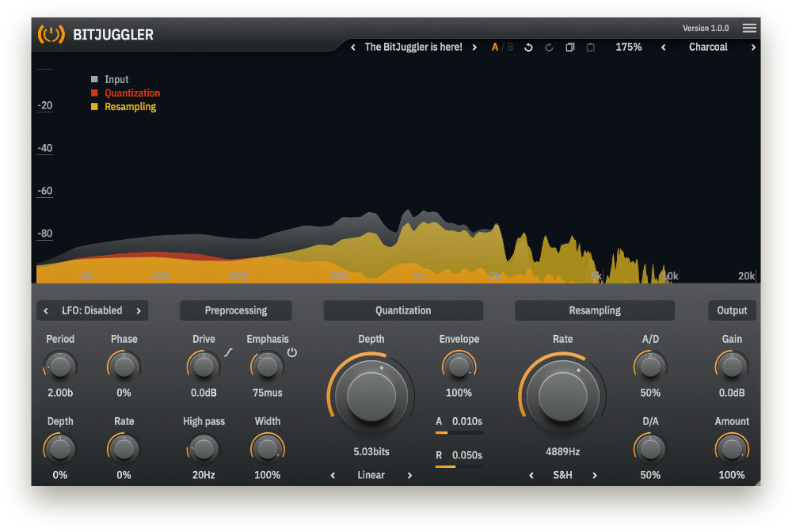This screenshot has height=532, width=792.
Task: Click the BitJuggler power bypass logo icon
Action: (x=51, y=34)
